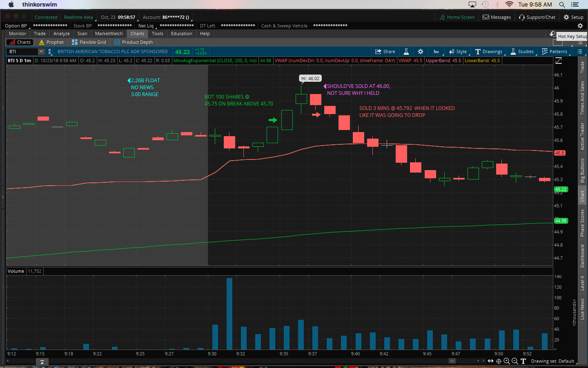
Task: Expand the Net Liq gadget dropdown
Action: tap(147, 26)
